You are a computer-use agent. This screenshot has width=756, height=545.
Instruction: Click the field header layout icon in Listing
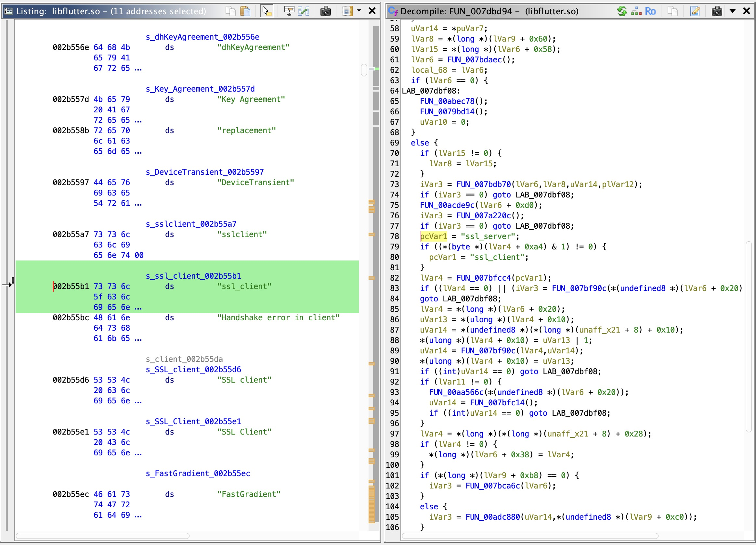pos(348,11)
